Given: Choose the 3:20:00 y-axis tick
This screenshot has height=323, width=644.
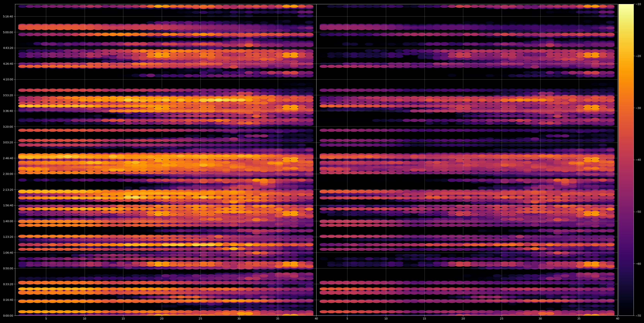Looking at the screenshot, I should point(8,127).
